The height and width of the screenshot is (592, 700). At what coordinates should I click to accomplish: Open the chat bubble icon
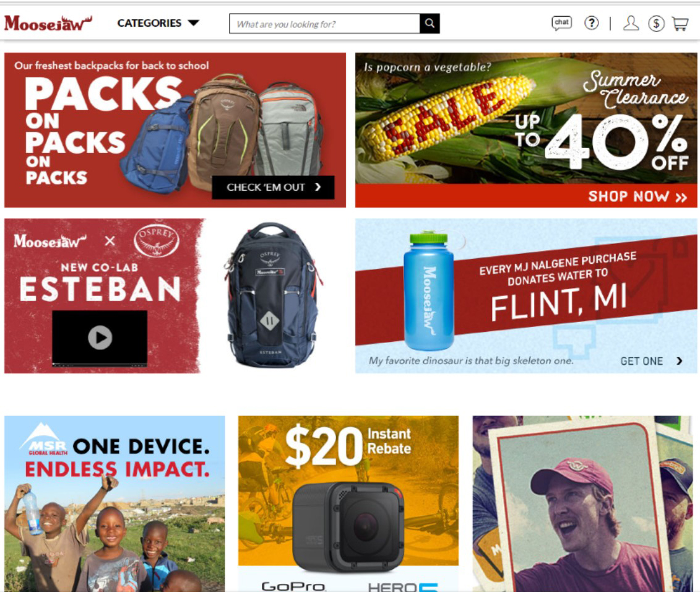[x=561, y=23]
